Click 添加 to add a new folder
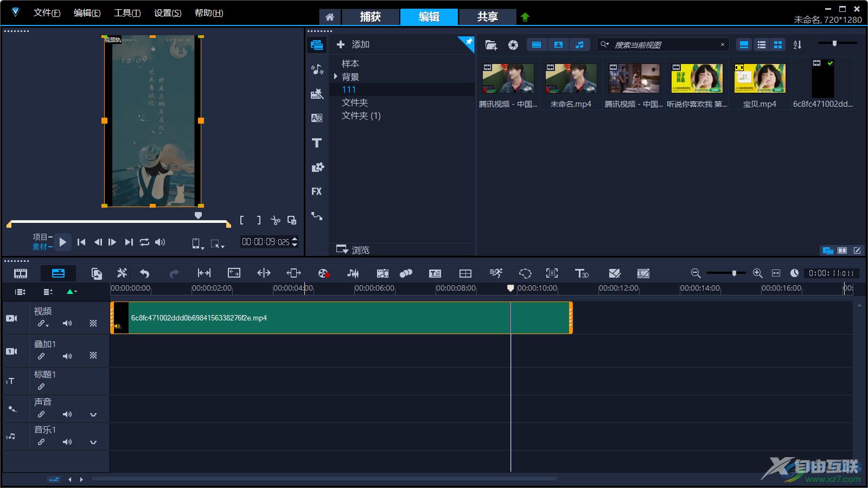Image resolution: width=868 pixels, height=488 pixels. [x=353, y=44]
